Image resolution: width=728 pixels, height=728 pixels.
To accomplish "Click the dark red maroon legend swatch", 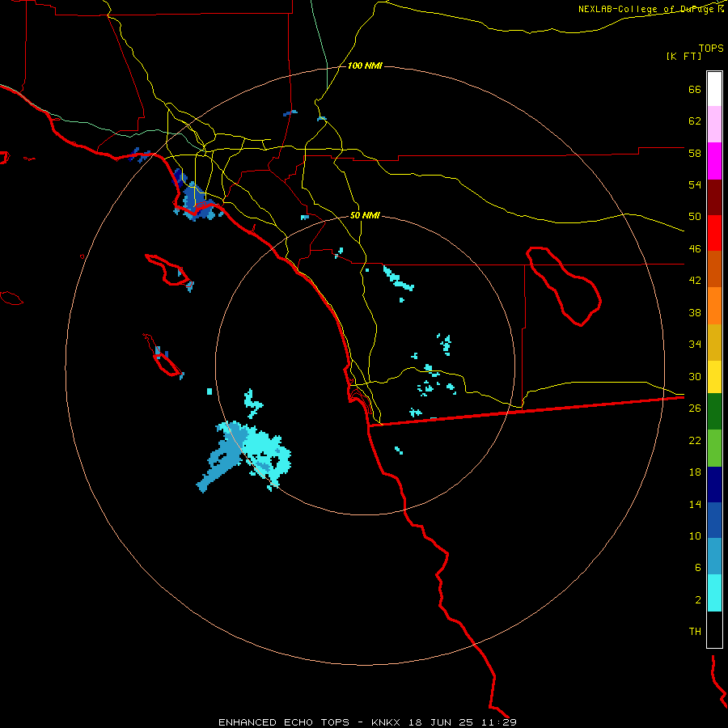I will [x=714, y=198].
